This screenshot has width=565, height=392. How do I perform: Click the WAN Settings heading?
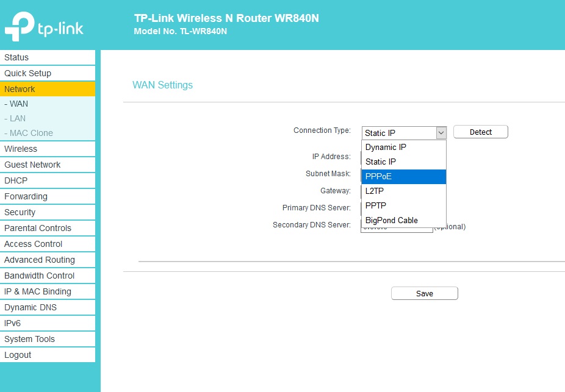(162, 85)
